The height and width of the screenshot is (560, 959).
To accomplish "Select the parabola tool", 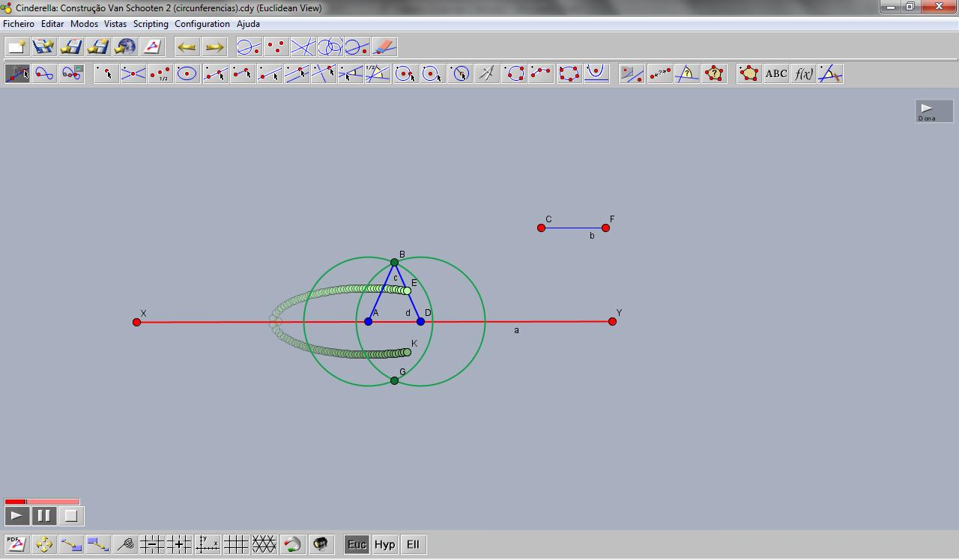I will tap(596, 73).
